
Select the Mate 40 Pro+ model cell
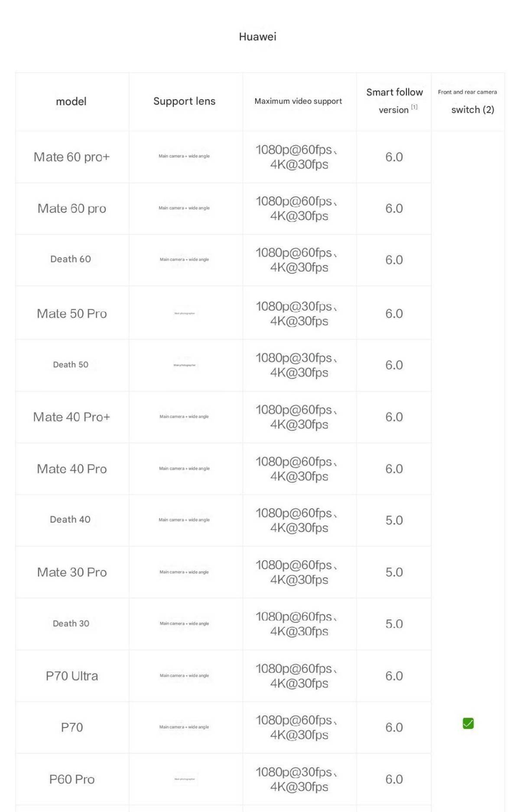72,417
